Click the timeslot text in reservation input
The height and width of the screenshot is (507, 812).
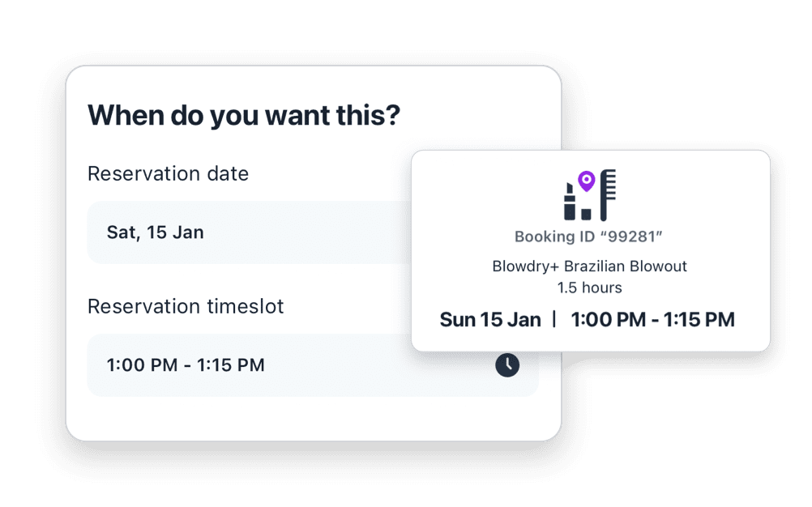pyautogui.click(x=186, y=365)
